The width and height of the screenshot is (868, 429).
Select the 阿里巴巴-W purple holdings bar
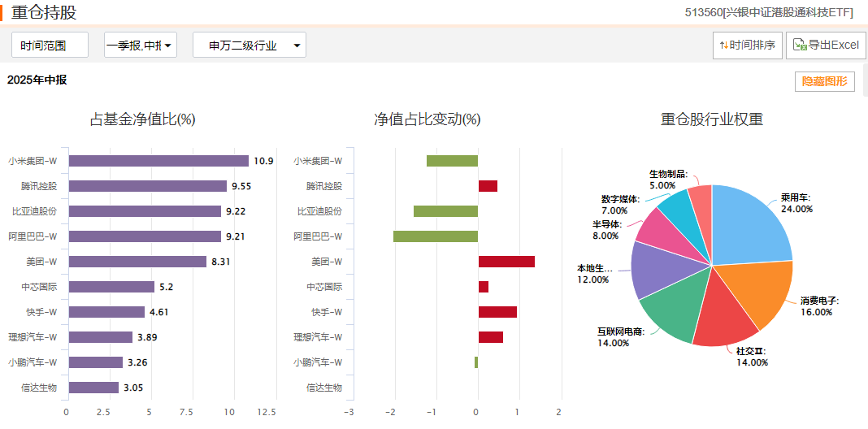point(145,236)
